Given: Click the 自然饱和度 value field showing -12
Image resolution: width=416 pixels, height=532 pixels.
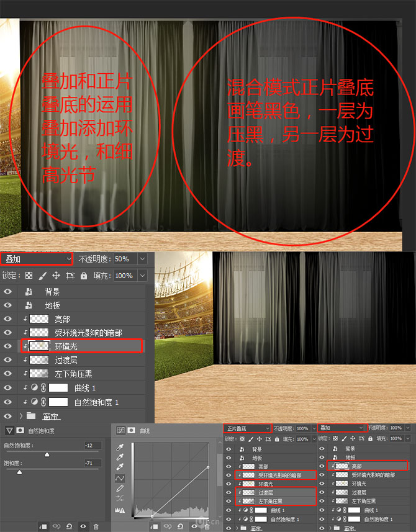Looking at the screenshot, I should tap(93, 445).
